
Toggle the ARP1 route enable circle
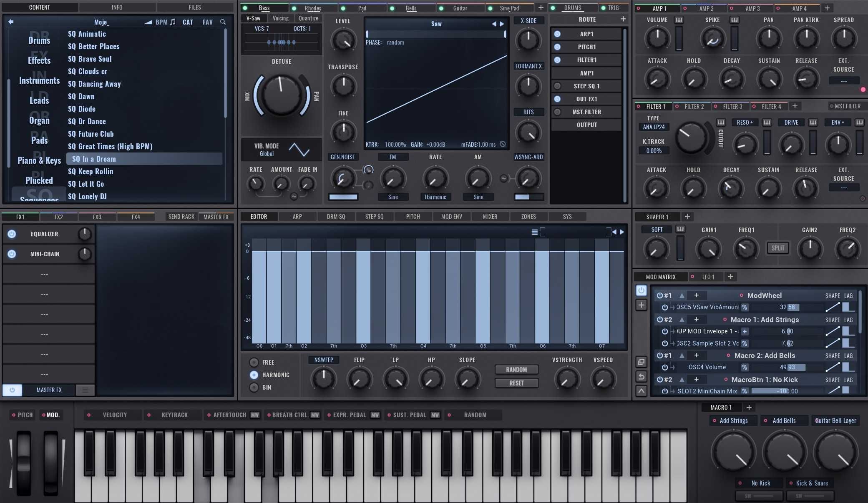point(557,34)
